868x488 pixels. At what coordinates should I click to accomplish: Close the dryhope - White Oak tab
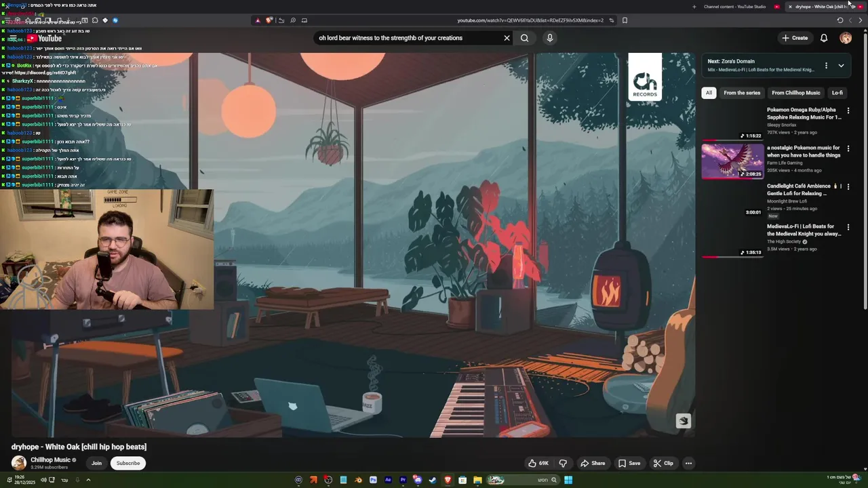pyautogui.click(x=790, y=7)
